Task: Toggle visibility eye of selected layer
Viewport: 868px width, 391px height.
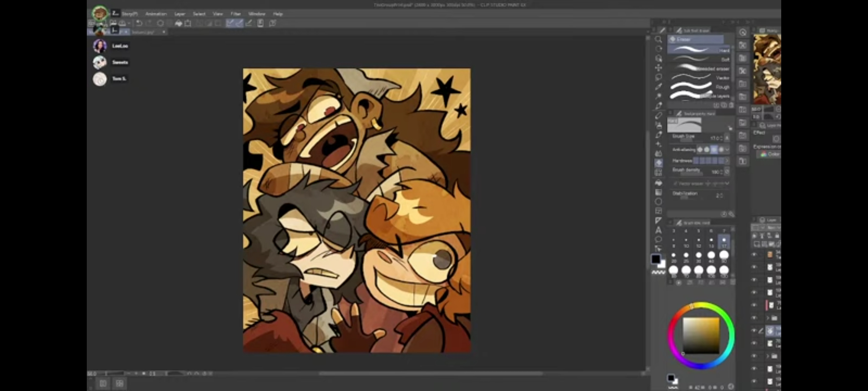Action: (x=754, y=331)
